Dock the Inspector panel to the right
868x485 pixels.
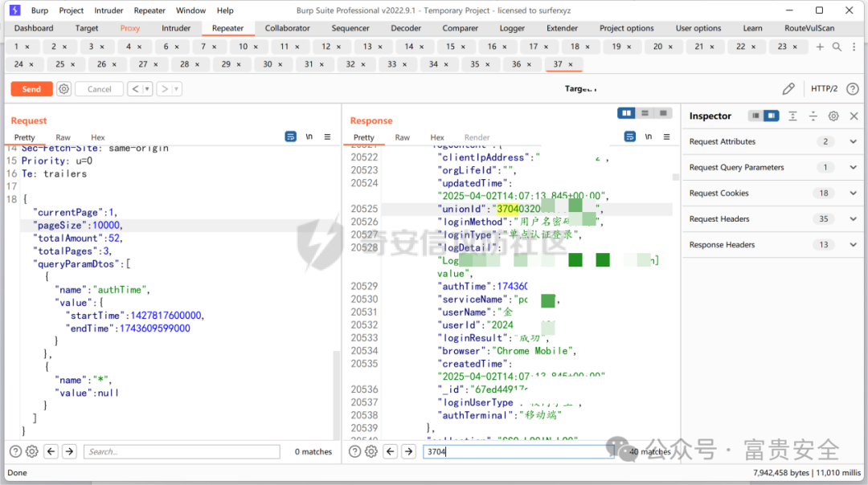pos(771,116)
